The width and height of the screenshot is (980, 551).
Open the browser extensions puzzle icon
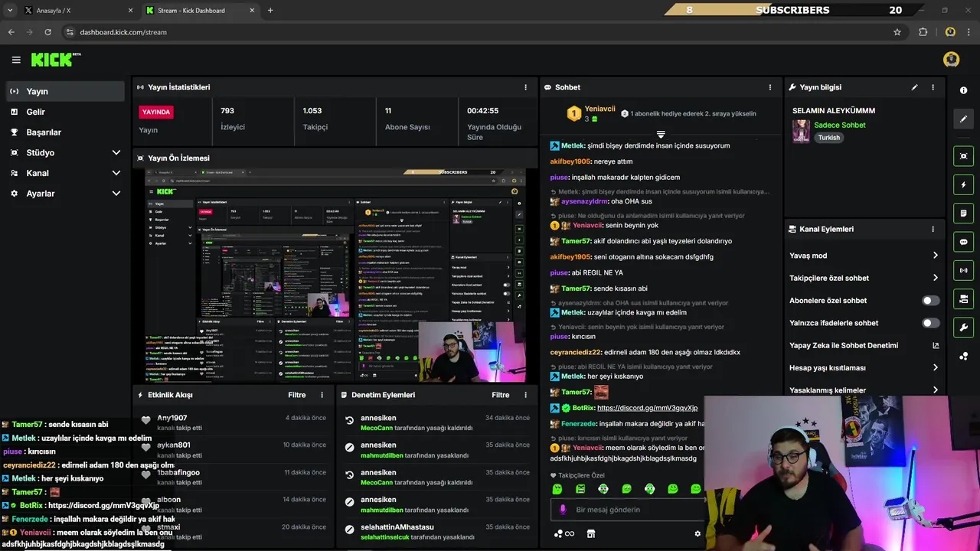click(x=923, y=32)
